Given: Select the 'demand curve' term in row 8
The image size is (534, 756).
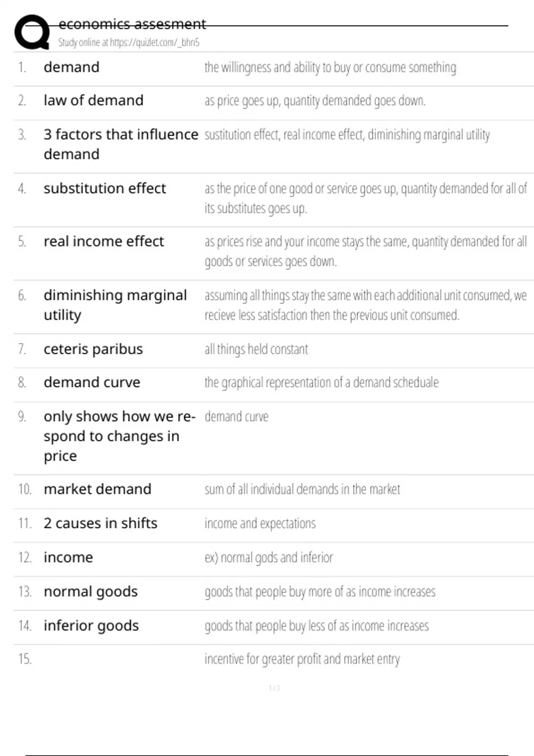Looking at the screenshot, I should coord(92,382).
